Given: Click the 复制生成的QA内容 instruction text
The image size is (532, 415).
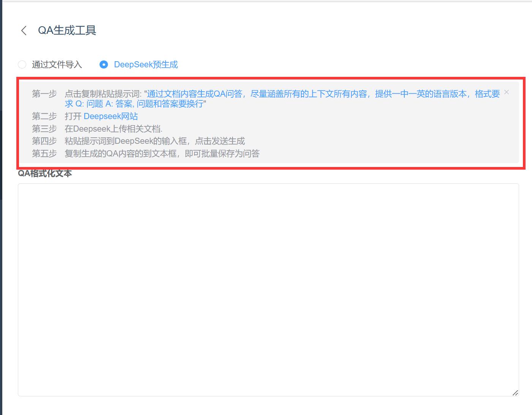Looking at the screenshot, I should click(x=162, y=154).
